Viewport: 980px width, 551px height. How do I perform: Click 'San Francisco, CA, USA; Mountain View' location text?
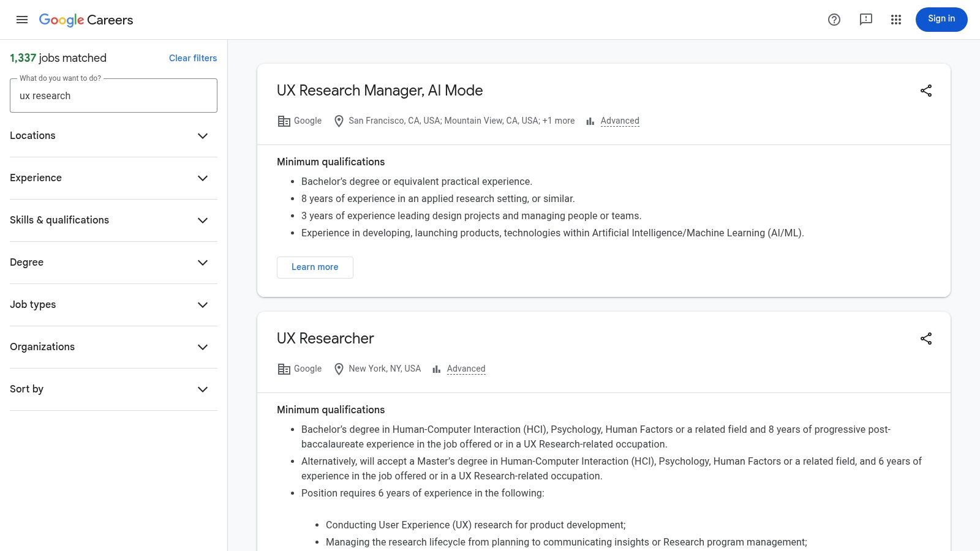(462, 121)
